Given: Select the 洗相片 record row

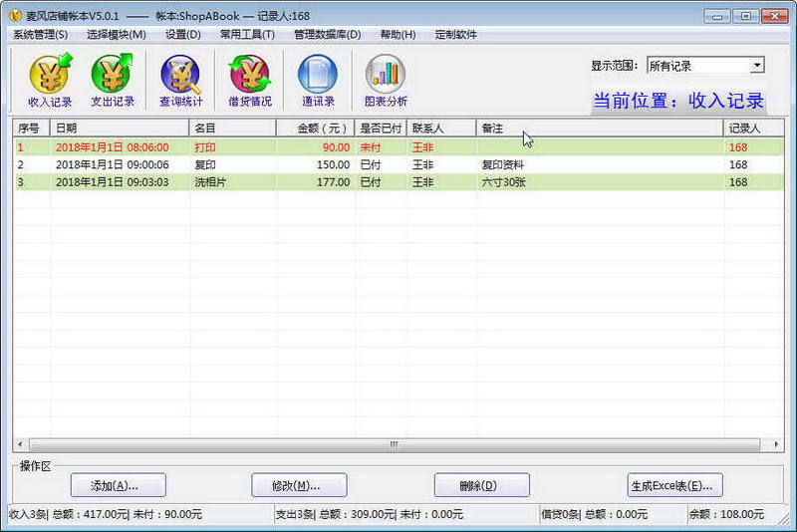Looking at the screenshot, I should (398, 182).
